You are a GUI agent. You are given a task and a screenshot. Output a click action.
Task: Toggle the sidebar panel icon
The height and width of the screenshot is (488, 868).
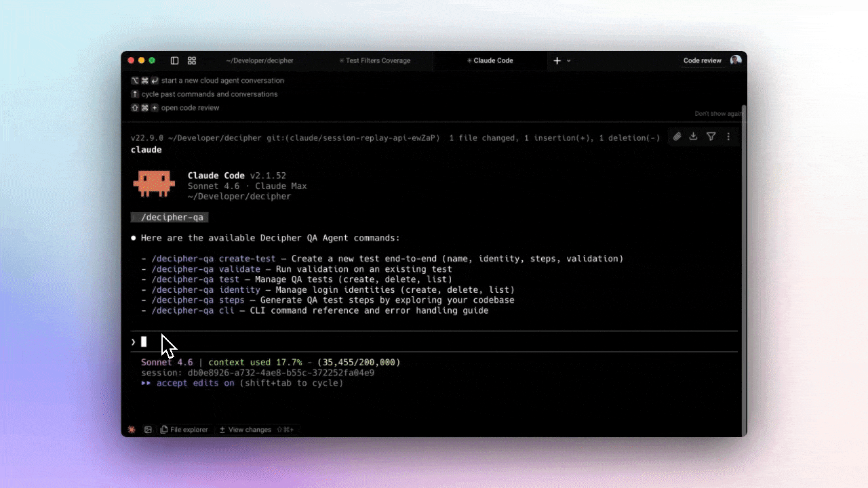click(174, 60)
